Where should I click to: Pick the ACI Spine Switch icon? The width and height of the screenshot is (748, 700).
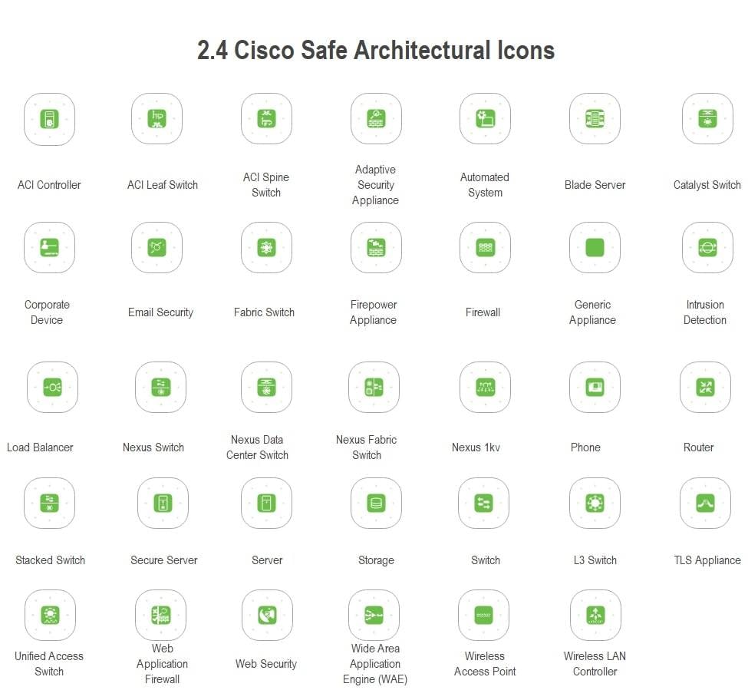click(267, 119)
